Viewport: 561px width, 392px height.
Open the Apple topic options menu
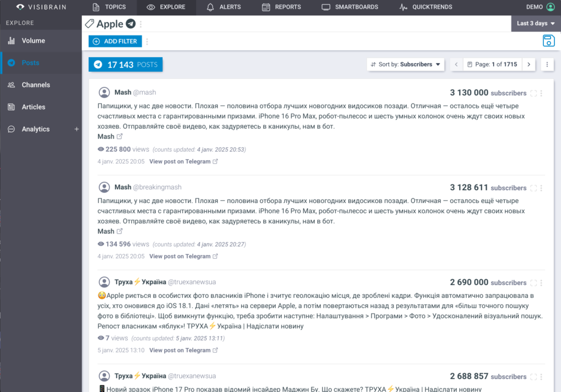141,24
